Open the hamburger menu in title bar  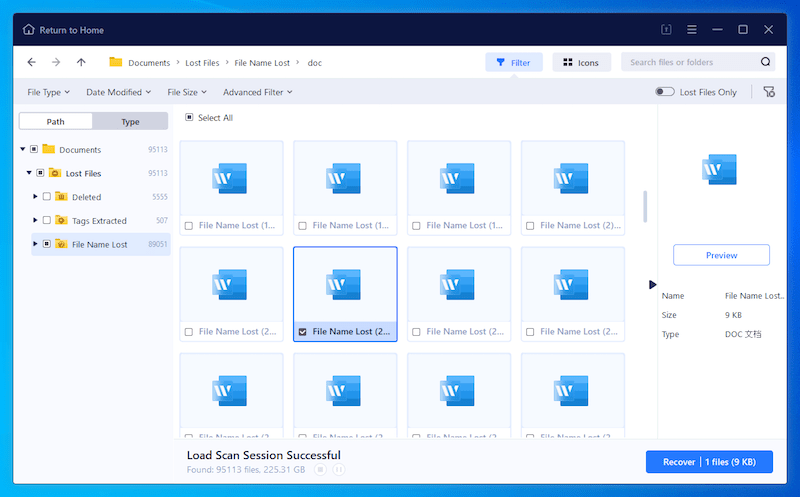(692, 30)
